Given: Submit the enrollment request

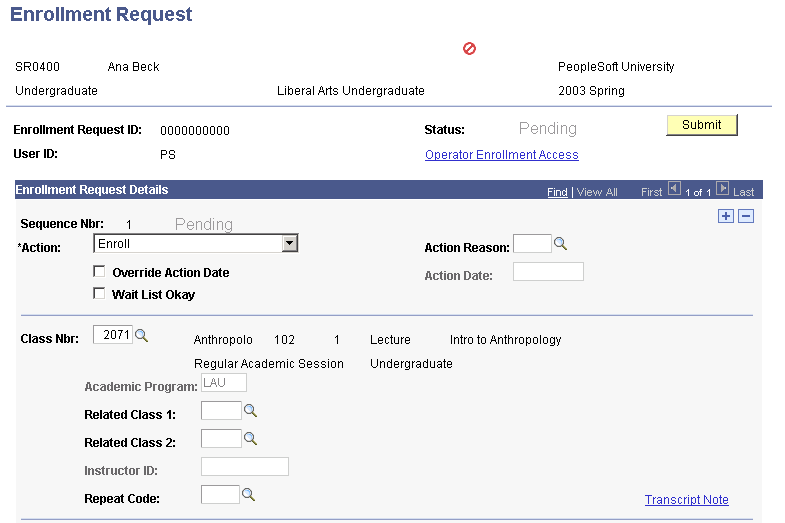Looking at the screenshot, I should 702,125.
